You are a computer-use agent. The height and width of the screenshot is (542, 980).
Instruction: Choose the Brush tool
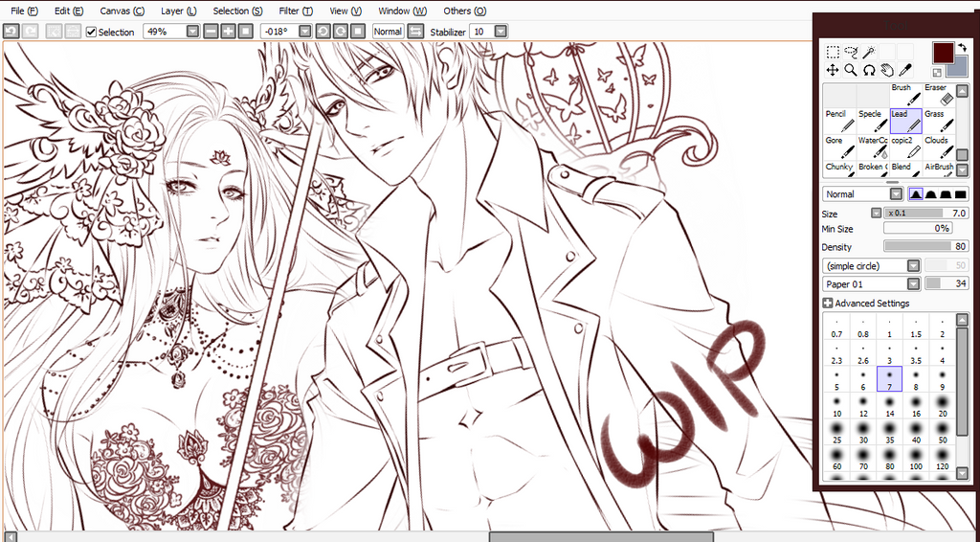click(905, 95)
